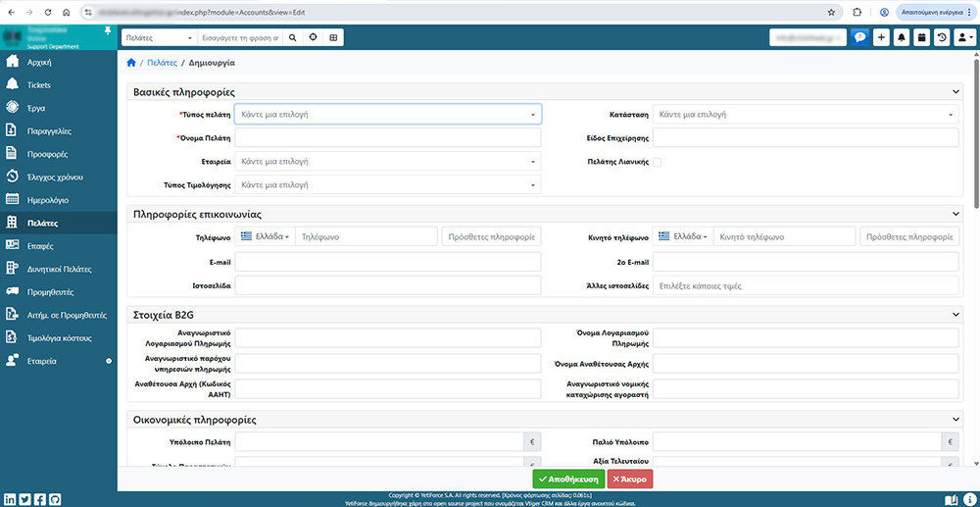
Task: Click the info icon at bottom right
Action: pyautogui.click(x=968, y=499)
